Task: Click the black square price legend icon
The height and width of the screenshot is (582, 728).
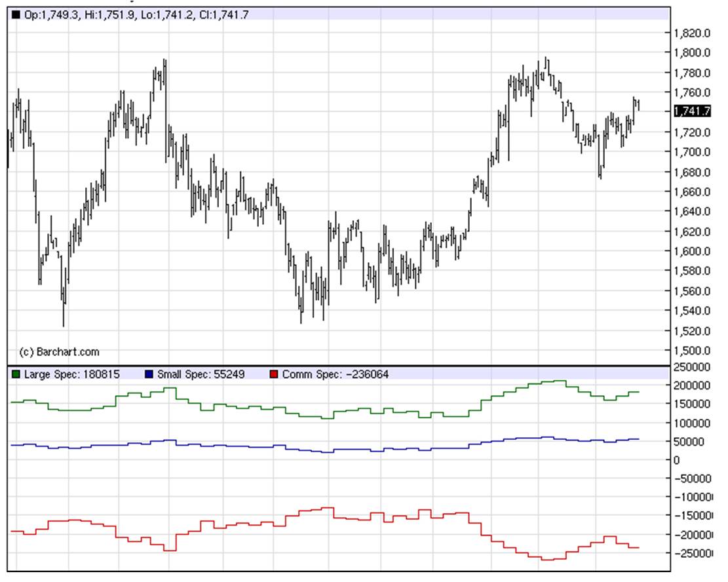Action: click(16, 14)
